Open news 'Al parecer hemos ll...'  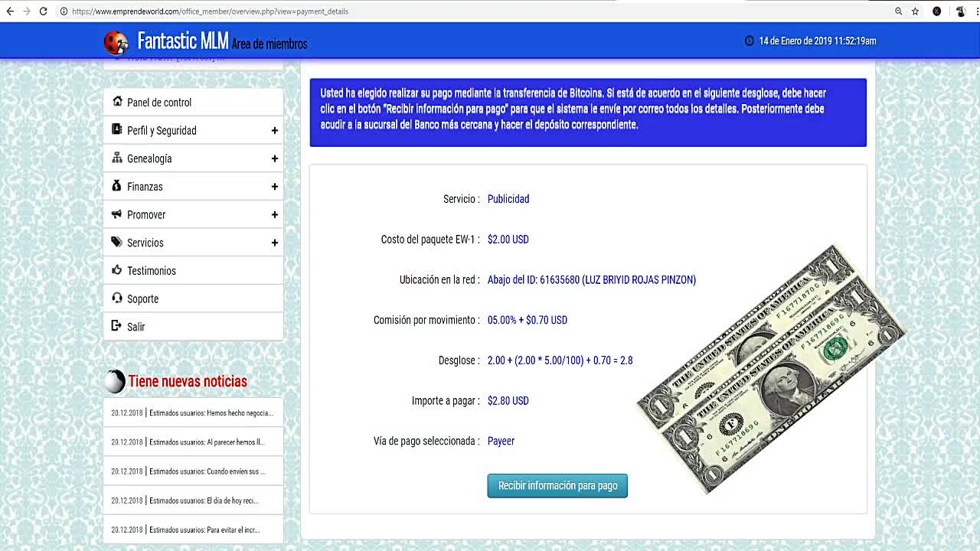point(193,442)
